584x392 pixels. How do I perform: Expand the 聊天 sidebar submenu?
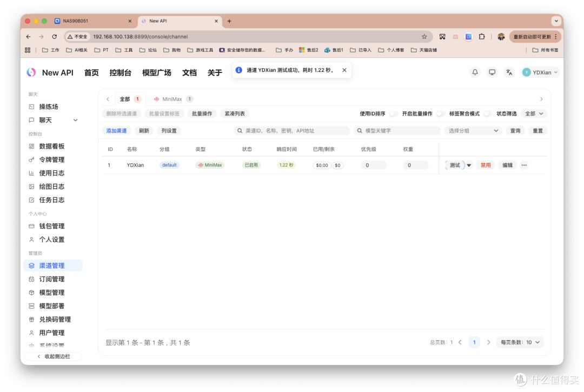[75, 120]
